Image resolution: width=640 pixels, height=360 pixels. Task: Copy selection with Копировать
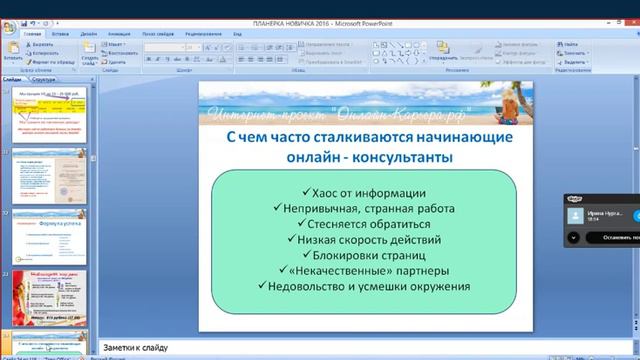pos(42,53)
